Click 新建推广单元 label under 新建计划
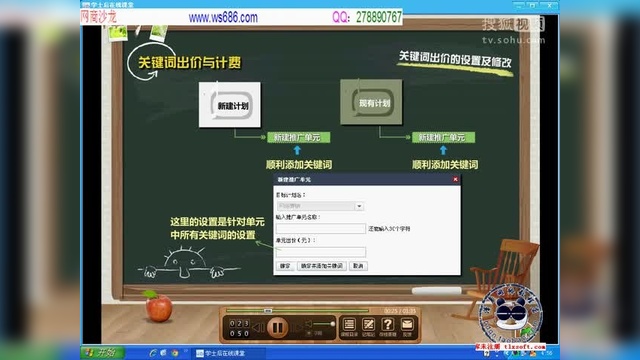640x360 pixels. pos(298,138)
